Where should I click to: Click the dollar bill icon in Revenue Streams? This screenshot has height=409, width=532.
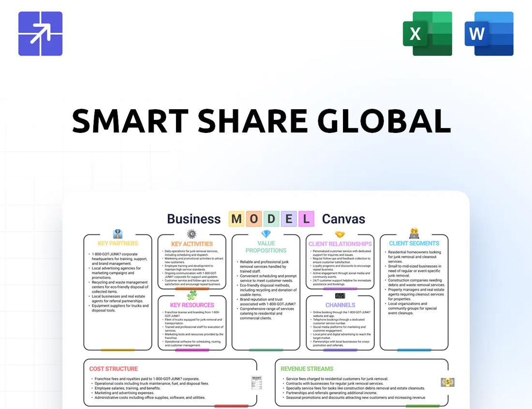(447, 382)
